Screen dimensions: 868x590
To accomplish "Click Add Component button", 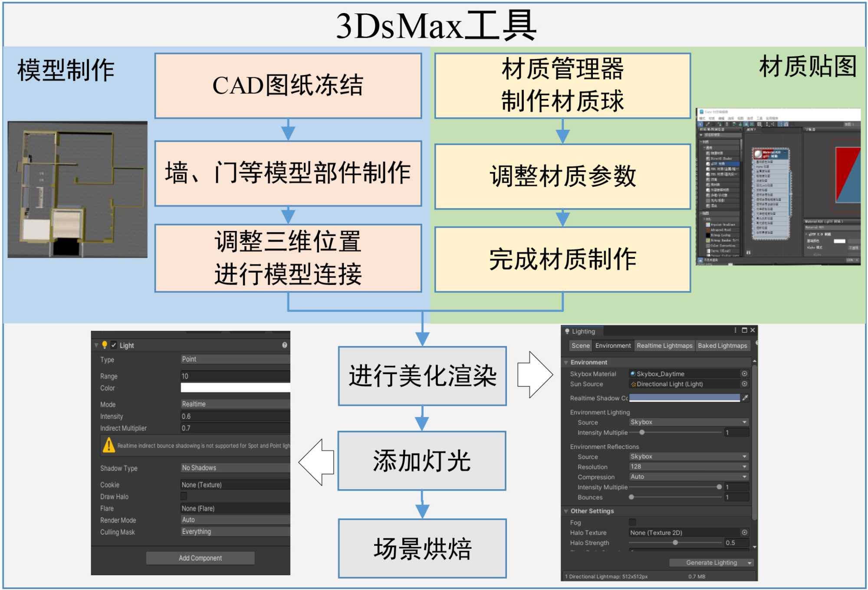I will coord(200,558).
